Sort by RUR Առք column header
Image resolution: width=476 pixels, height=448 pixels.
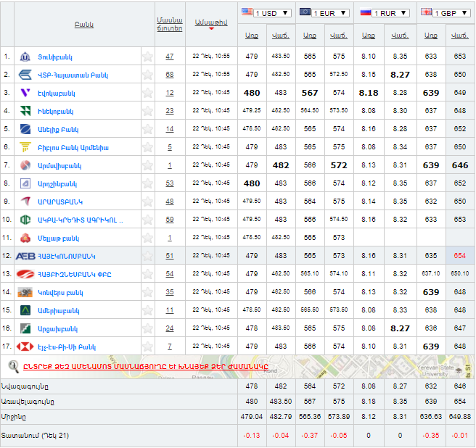(x=369, y=36)
